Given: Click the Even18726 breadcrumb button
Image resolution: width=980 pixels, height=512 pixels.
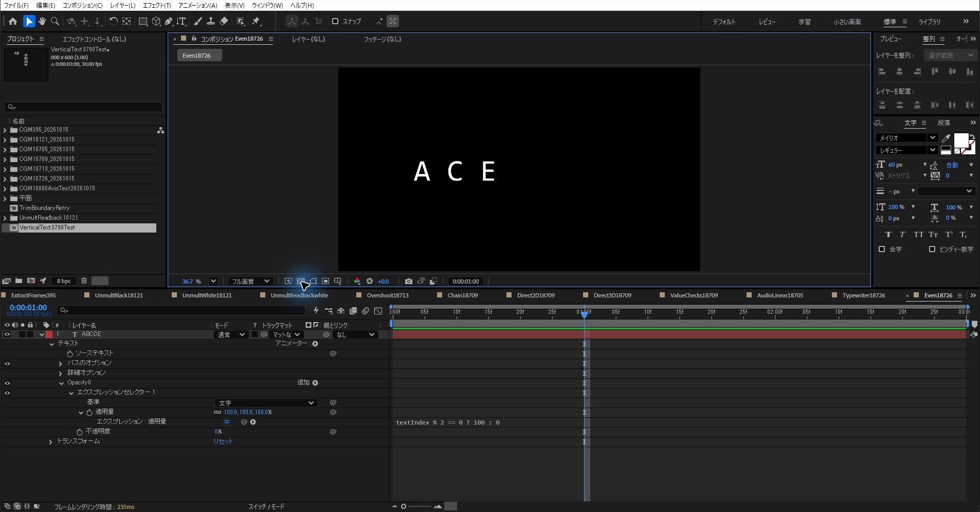Looking at the screenshot, I should point(199,56).
